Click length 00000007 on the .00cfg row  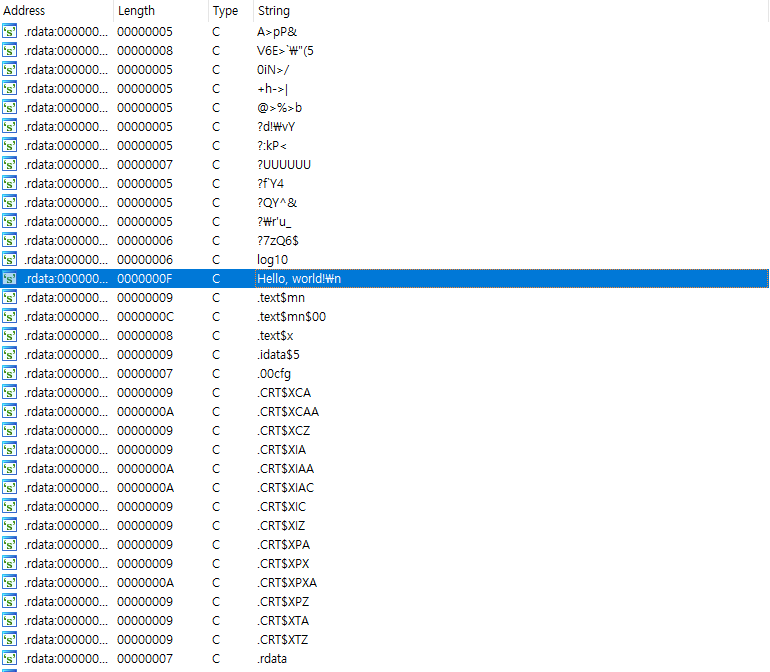(x=145, y=373)
